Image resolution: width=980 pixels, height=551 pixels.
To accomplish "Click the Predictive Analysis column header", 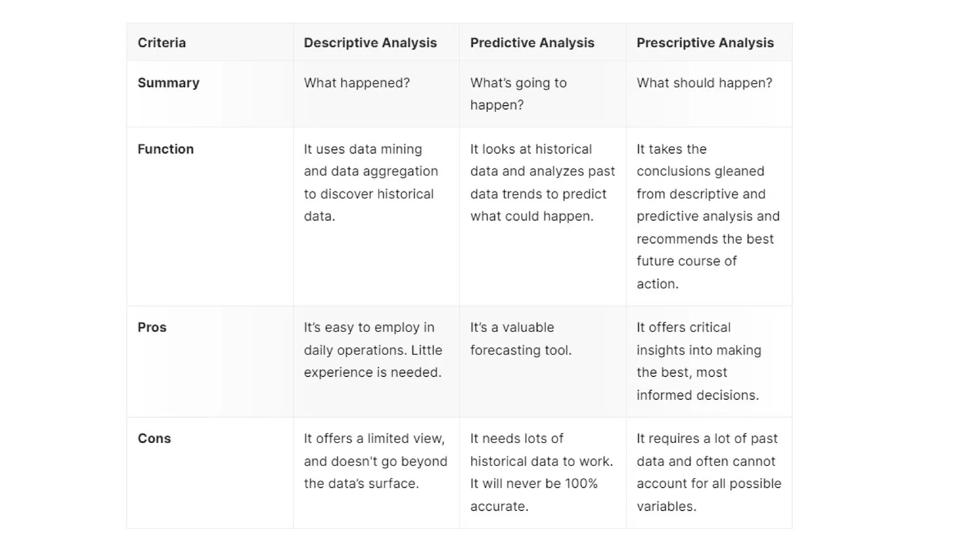I will tap(532, 43).
